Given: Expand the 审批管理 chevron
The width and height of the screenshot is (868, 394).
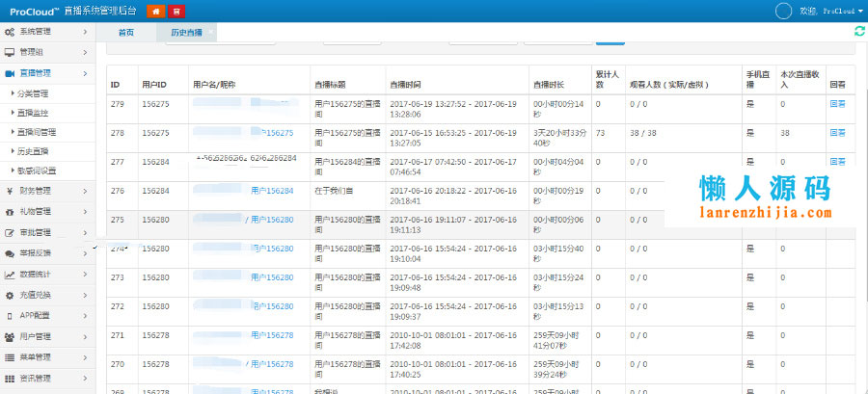Looking at the screenshot, I should (x=85, y=232).
